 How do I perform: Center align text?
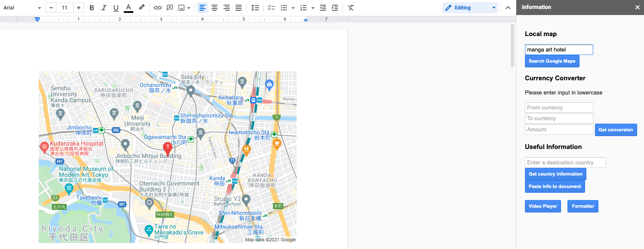coord(215,8)
